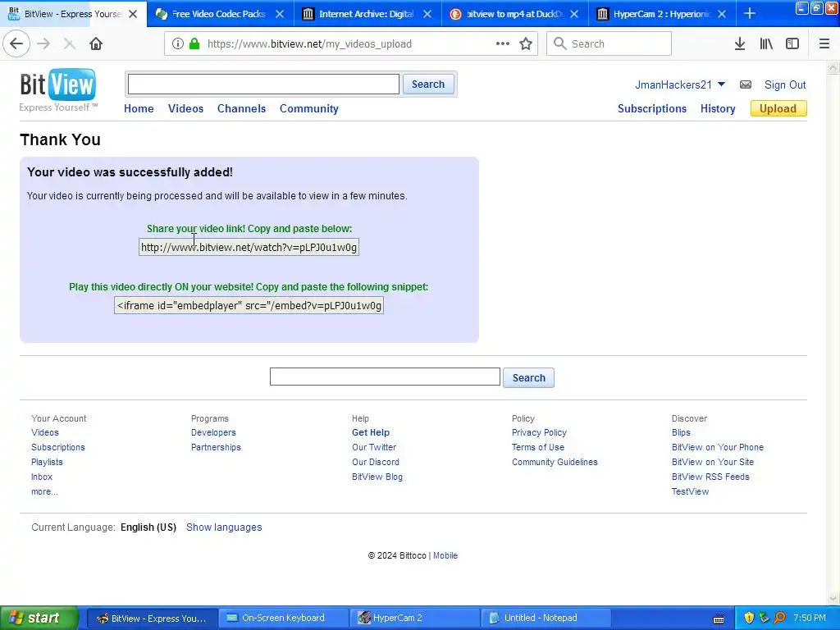Focus the top BitView search box
840x630 pixels.
click(x=263, y=84)
